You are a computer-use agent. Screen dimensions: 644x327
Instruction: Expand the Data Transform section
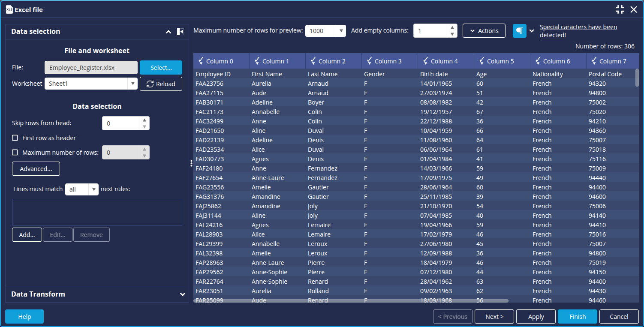click(x=183, y=294)
